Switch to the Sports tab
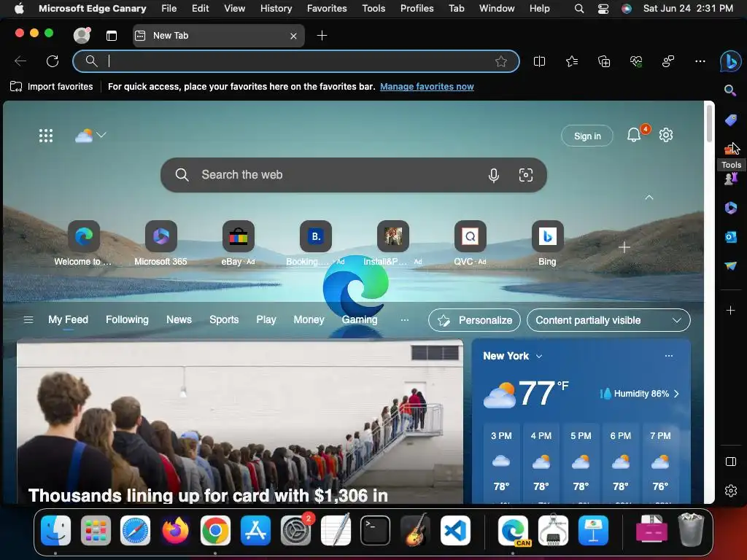Viewport: 747px width, 560px height. 224,320
